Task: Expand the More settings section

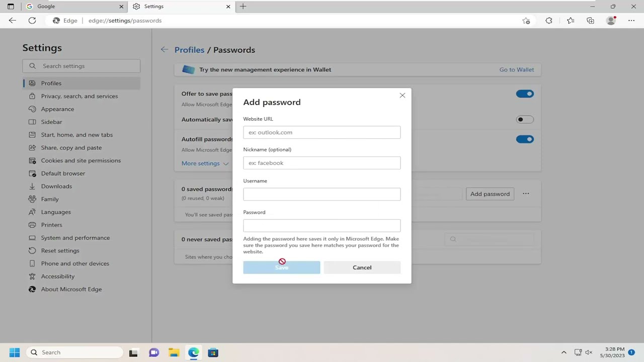Action: pos(205,163)
